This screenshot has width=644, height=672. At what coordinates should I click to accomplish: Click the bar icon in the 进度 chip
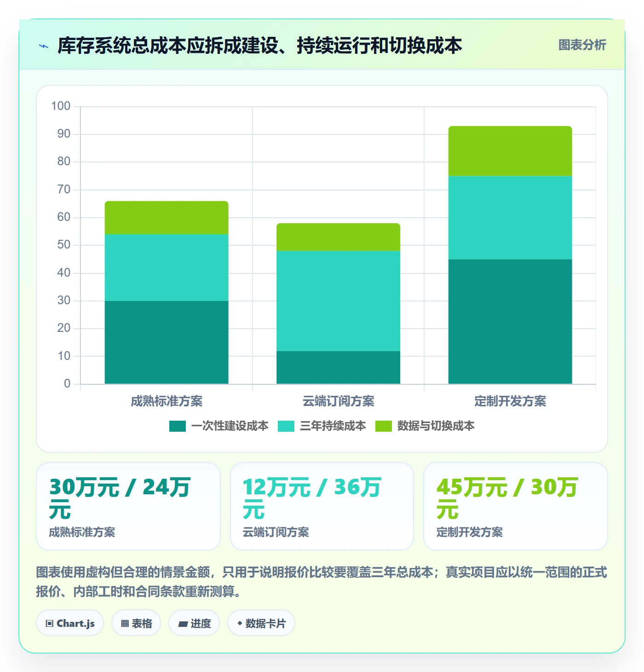pyautogui.click(x=183, y=624)
